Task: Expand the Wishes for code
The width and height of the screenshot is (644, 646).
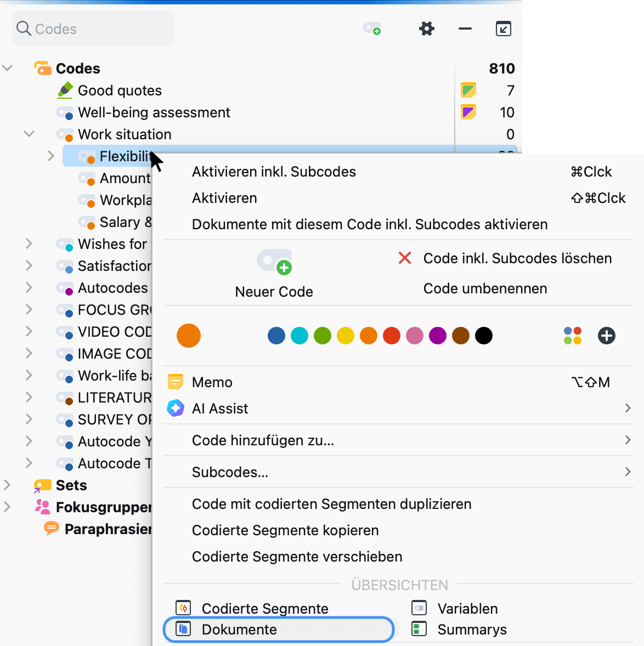Action: click(29, 244)
